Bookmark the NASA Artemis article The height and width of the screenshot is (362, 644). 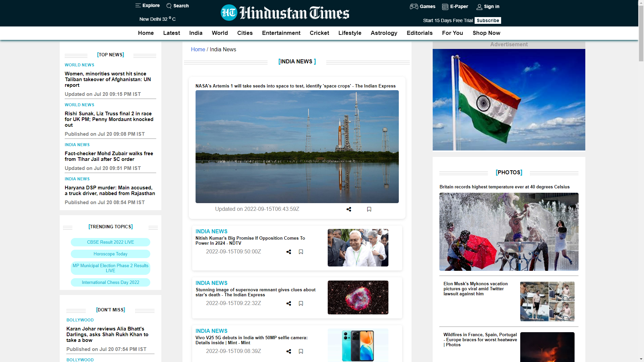click(x=369, y=209)
